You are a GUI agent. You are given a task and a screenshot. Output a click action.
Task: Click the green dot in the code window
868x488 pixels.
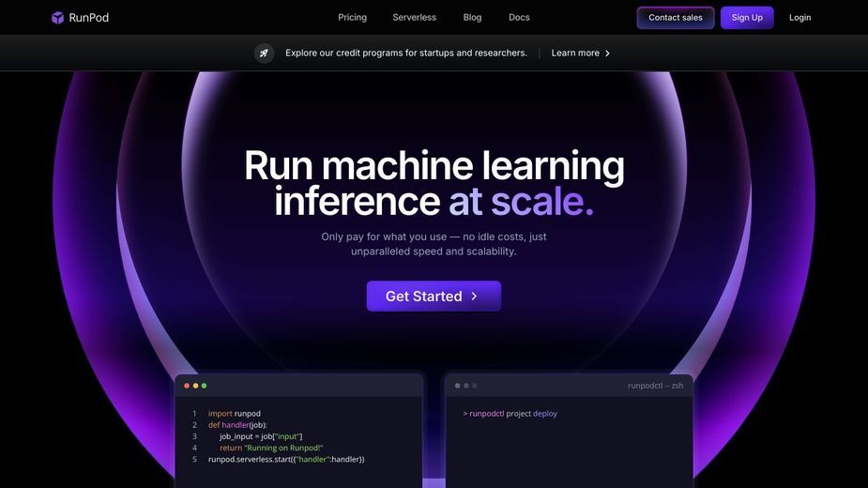[204, 386]
